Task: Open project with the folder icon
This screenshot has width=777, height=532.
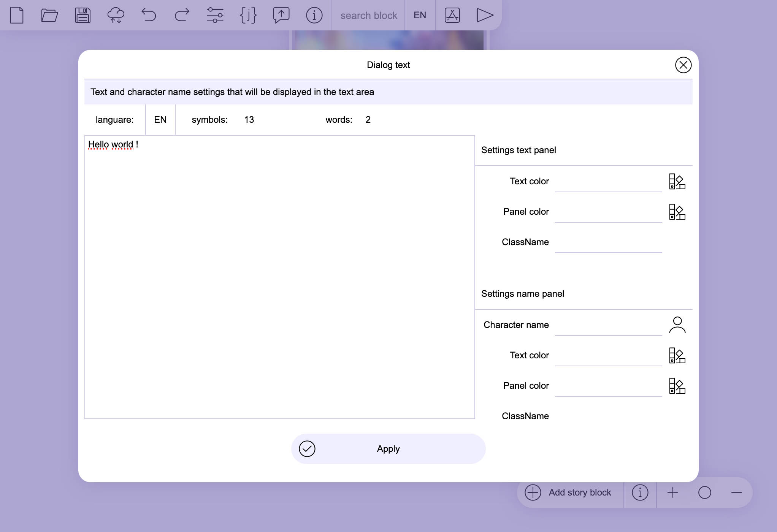Action: click(49, 15)
